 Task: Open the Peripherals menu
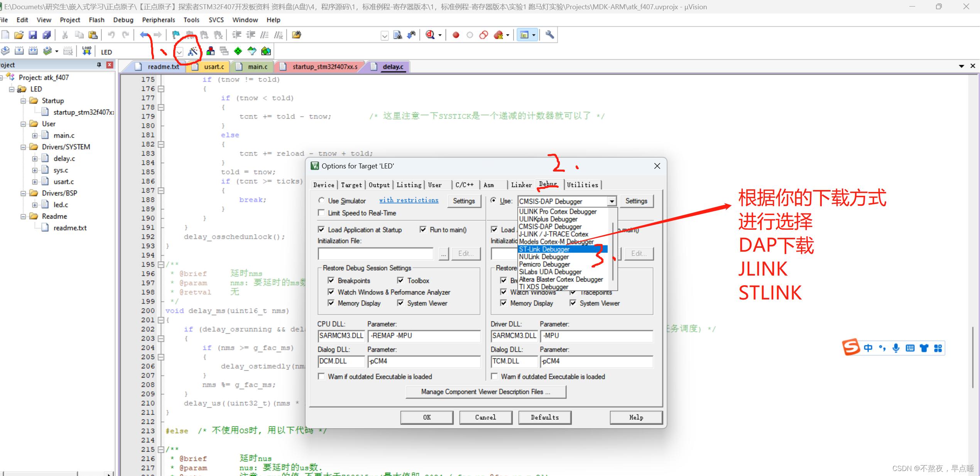pyautogui.click(x=158, y=20)
